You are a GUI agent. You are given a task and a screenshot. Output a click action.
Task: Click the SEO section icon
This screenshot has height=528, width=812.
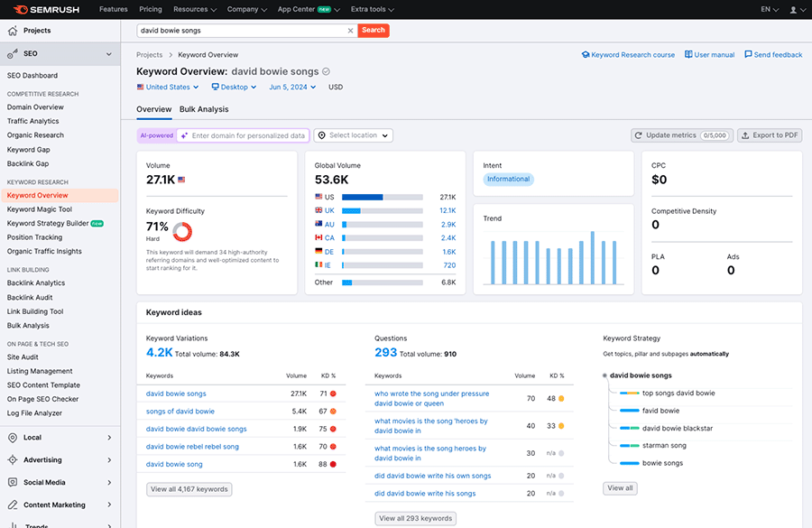[x=13, y=53]
